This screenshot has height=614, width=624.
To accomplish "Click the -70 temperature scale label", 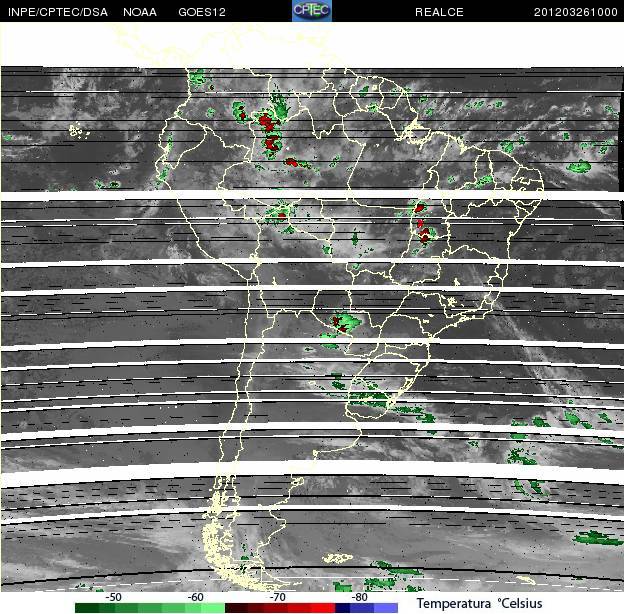I will coord(277,597).
